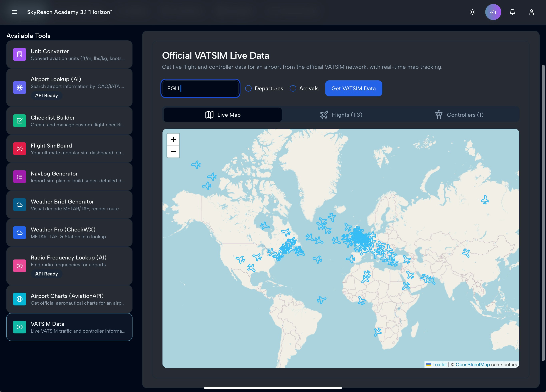This screenshot has width=546, height=392.
Task: Click the northernmost aircraft marker off Alaska
Action: click(196, 165)
